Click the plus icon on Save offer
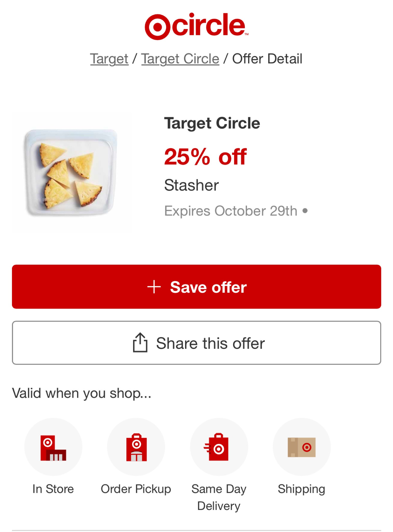The height and width of the screenshot is (532, 393). click(154, 287)
